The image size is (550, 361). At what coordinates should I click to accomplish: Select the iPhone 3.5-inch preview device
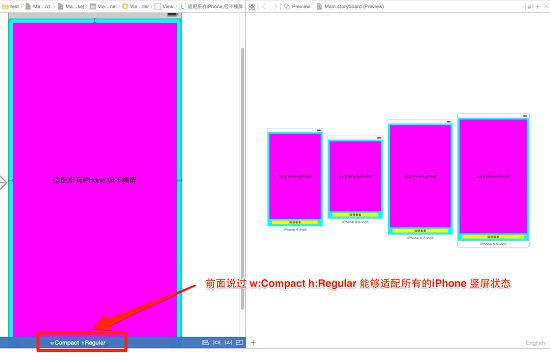[355, 180]
